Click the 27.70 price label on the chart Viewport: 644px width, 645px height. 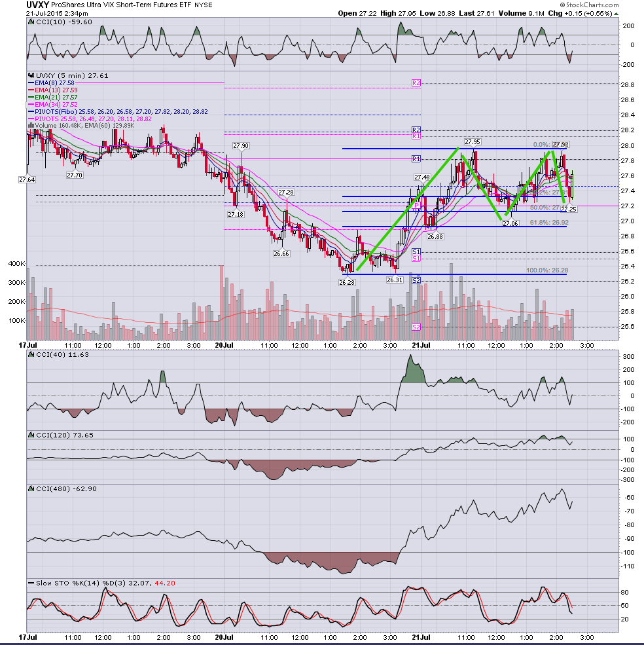(x=75, y=175)
